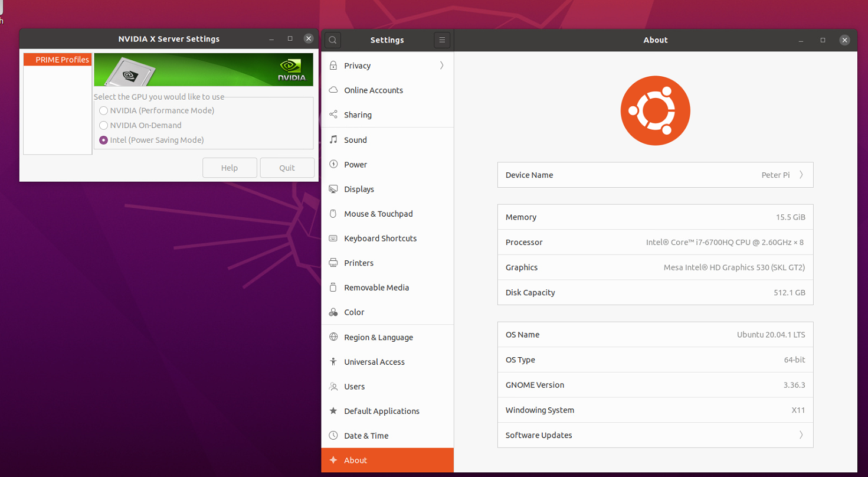868x477 pixels.
Task: Click the Universal Access person icon
Action: [x=333, y=362]
